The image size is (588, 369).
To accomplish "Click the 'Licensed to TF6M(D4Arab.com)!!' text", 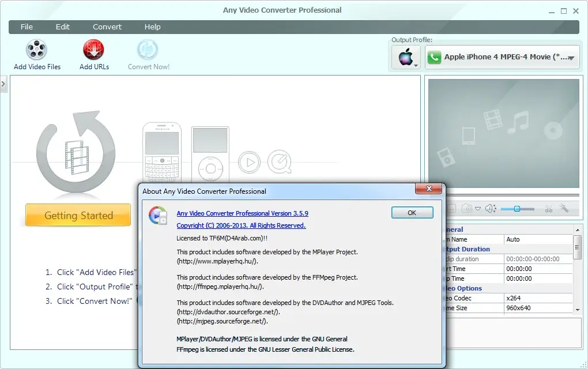I will [222, 238].
